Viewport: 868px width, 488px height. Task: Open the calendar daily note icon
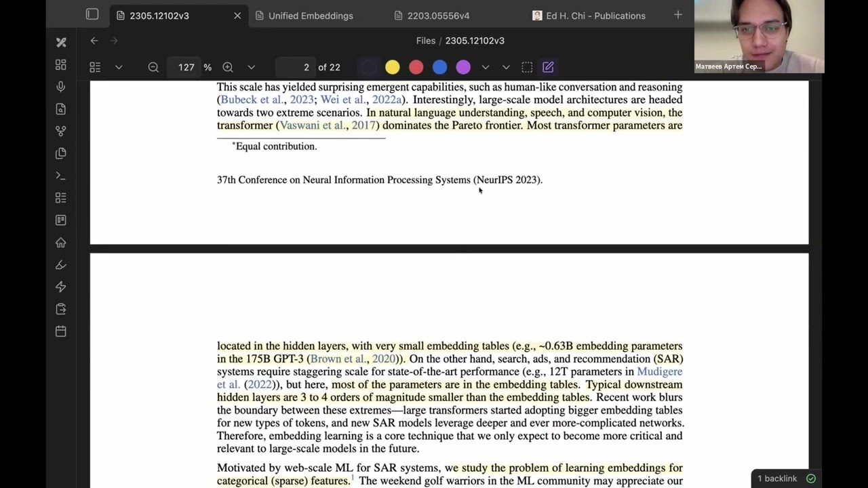click(61, 331)
